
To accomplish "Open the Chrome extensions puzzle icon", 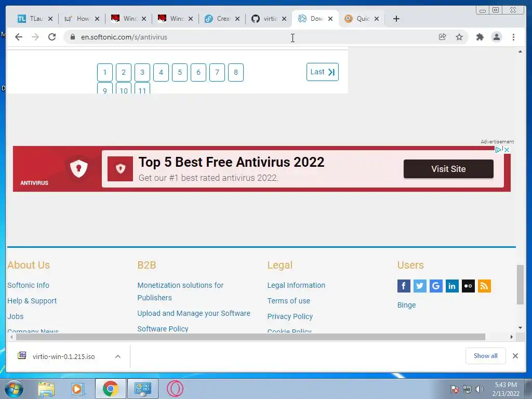I will [480, 37].
